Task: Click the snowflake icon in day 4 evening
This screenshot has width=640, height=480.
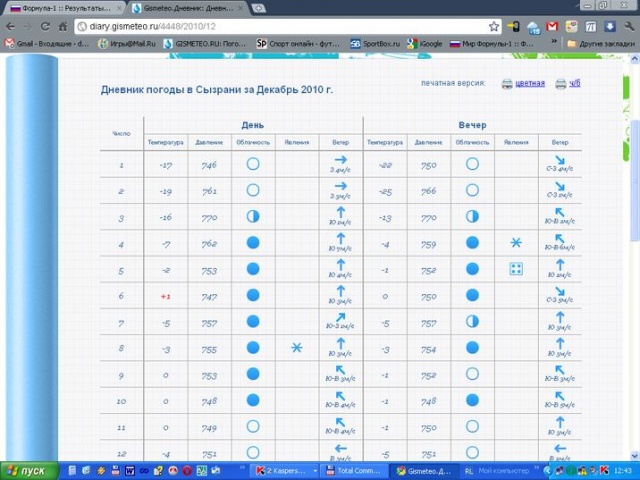Action: click(516, 243)
